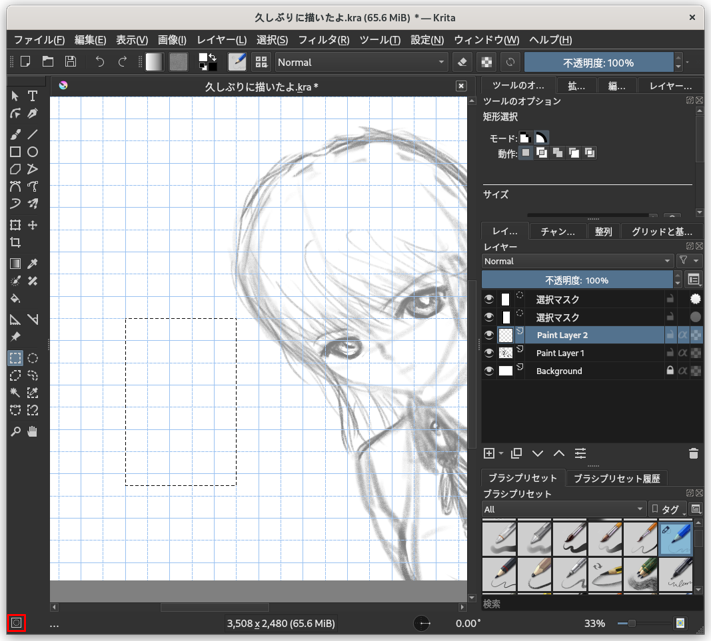Viewport: 711px width, 641px height.
Task: Open the タグ tag options dropdown
Action: (x=668, y=509)
